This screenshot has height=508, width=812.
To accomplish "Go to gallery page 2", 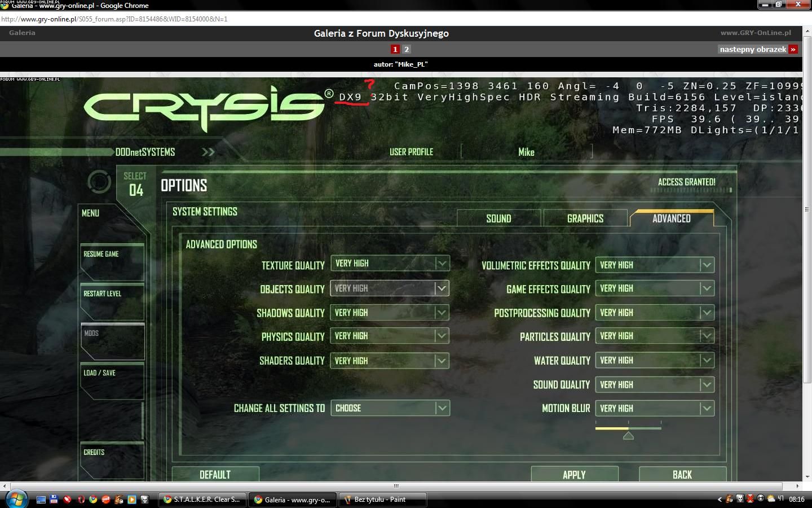I will (407, 50).
